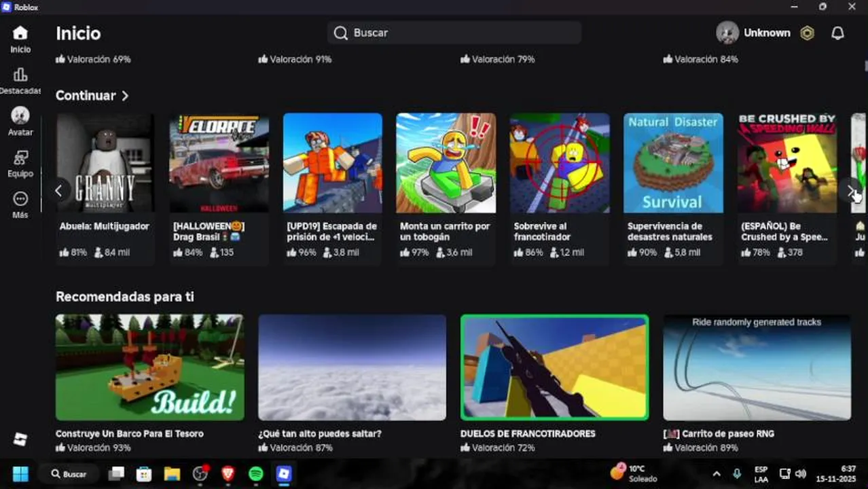Open the Drag Brasil game thumbnail
The height and width of the screenshot is (489, 868).
pyautogui.click(x=219, y=163)
